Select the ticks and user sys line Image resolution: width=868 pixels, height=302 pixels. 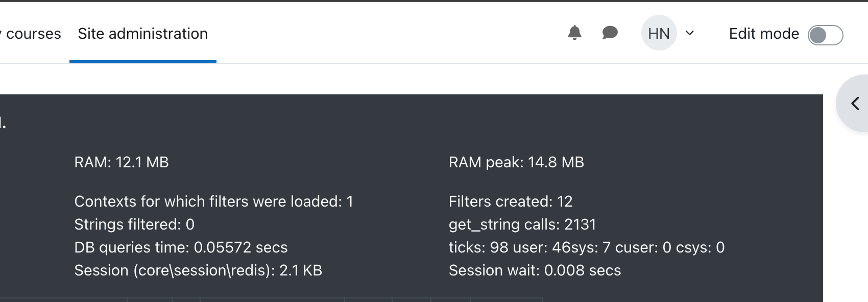click(x=587, y=247)
